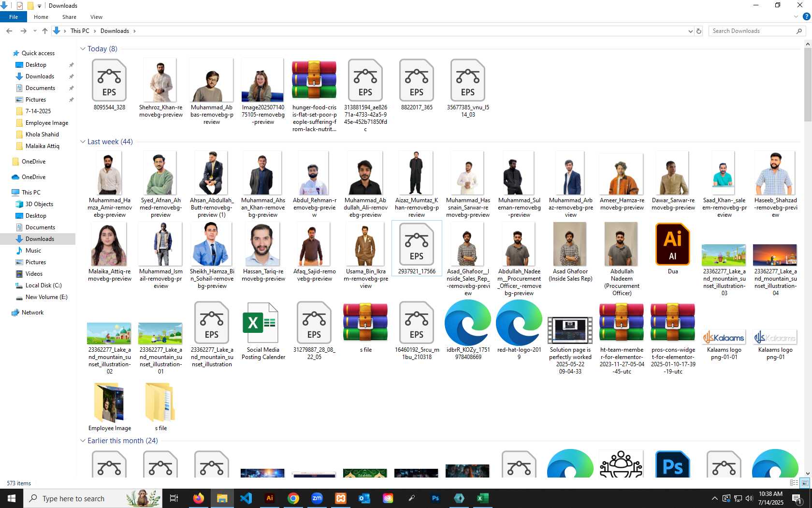Click Downloads in address breadcrumb
The width and height of the screenshot is (812, 508).
(x=115, y=31)
